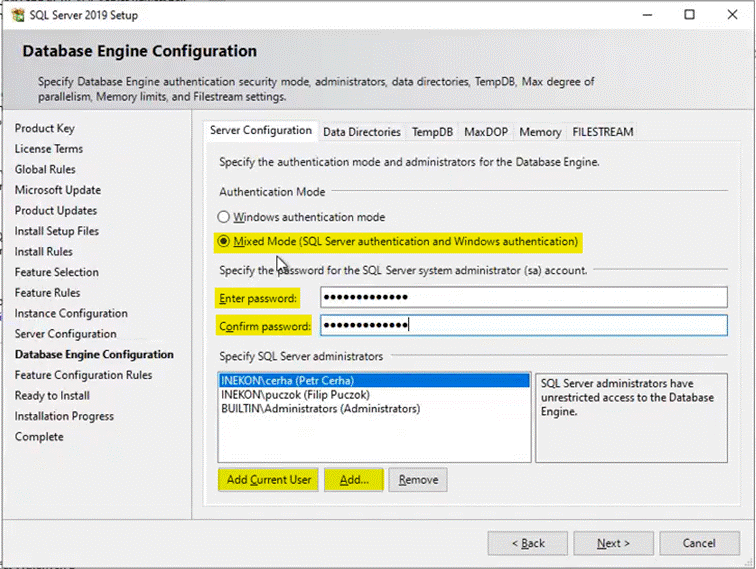Click Instance Configuration step in sidebar
The image size is (756, 569).
click(x=71, y=313)
